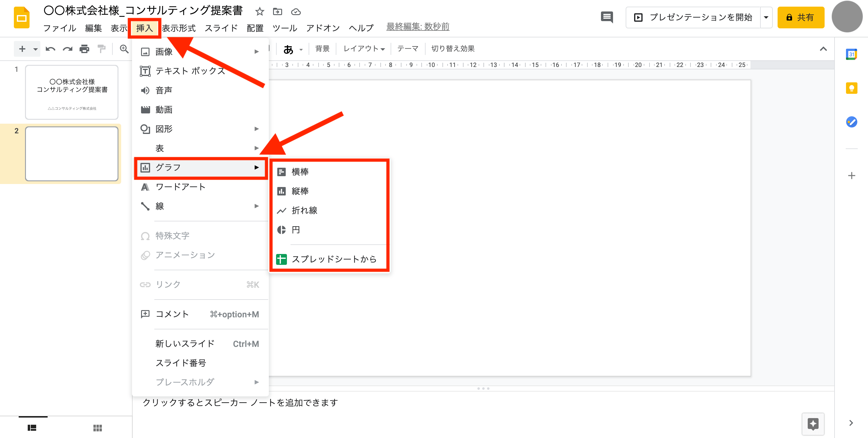The width and height of the screenshot is (868, 438).
Task: Open the 画像 submenu
Action: click(x=200, y=52)
